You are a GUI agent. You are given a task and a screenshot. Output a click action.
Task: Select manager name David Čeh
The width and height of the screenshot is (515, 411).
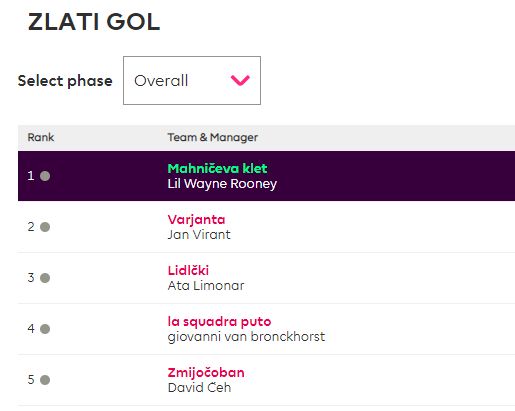pyautogui.click(x=199, y=387)
